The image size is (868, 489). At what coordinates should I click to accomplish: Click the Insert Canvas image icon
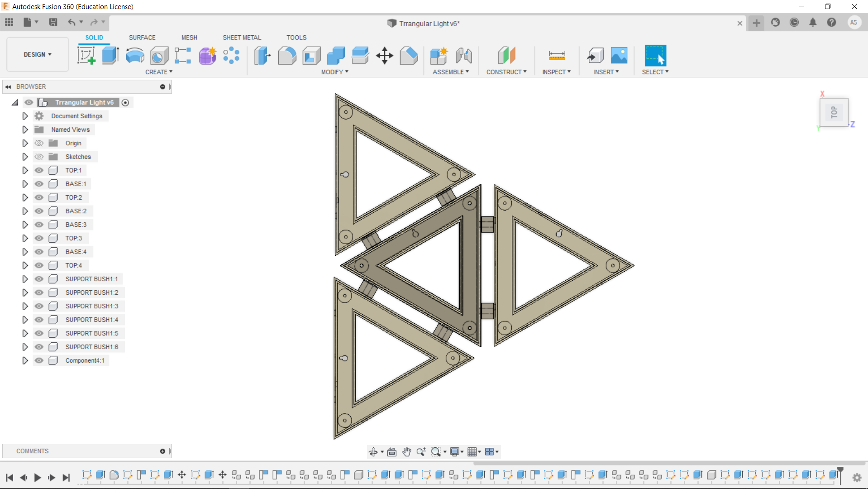(x=619, y=56)
